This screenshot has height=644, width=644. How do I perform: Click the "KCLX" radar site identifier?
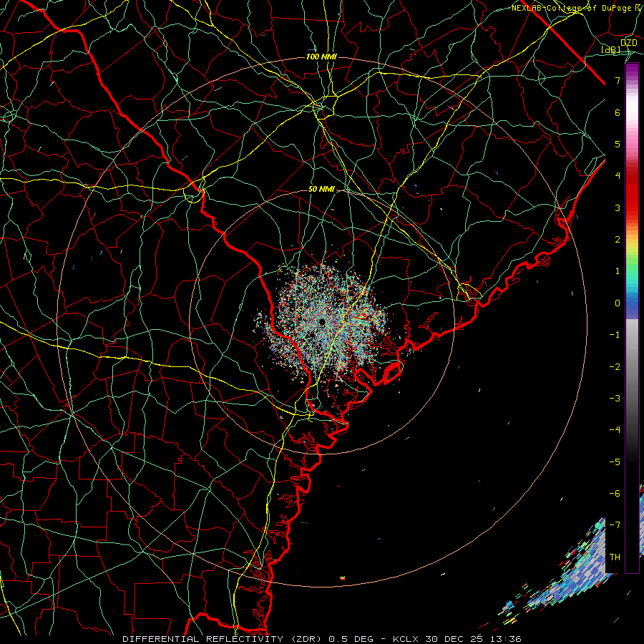pyautogui.click(x=405, y=639)
